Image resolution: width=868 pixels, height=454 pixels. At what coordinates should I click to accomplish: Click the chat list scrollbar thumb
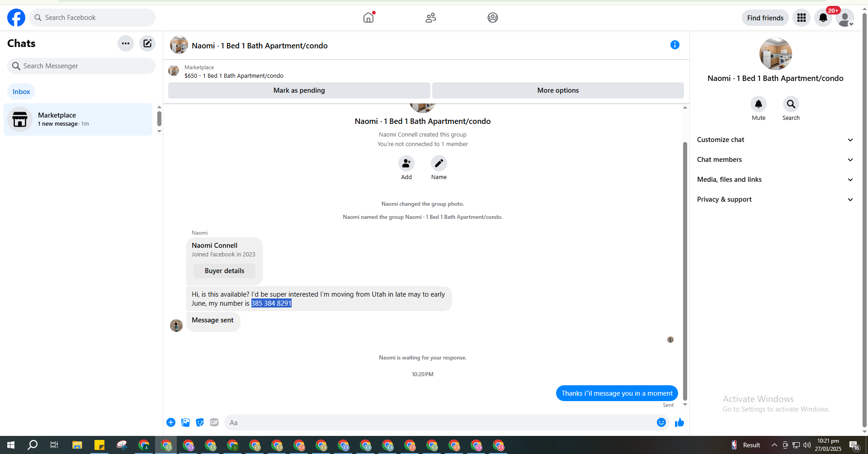(159, 119)
